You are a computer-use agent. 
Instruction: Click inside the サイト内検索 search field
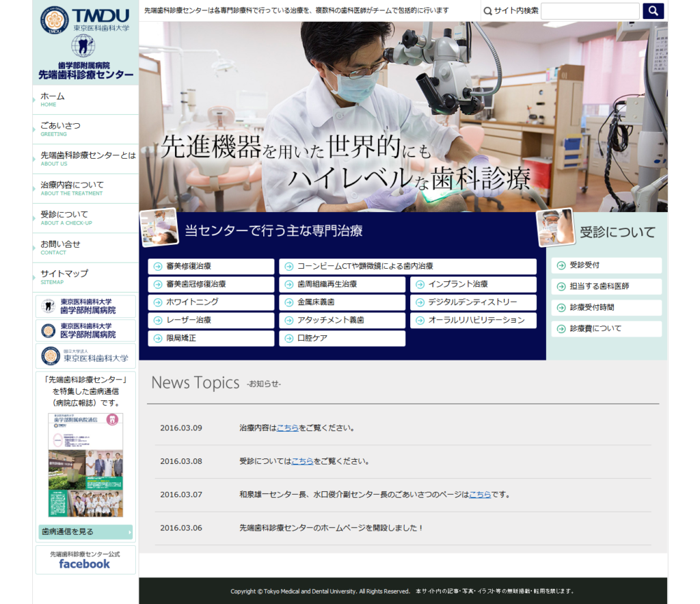590,11
